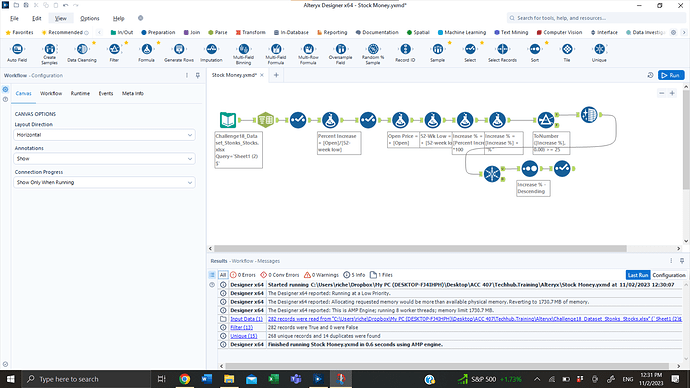Image resolution: width=690 pixels, height=388 pixels.
Task: Open Annotations dropdown
Action: 104,158
